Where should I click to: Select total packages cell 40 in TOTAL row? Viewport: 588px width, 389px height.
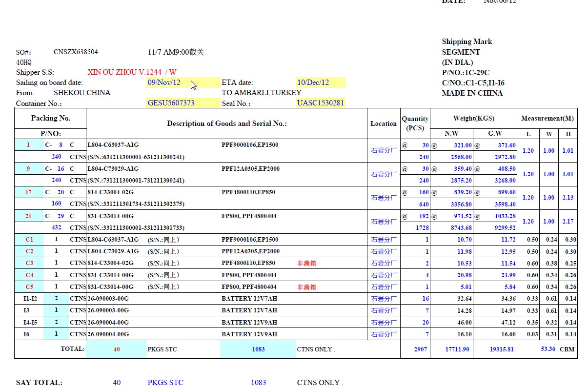point(117,349)
